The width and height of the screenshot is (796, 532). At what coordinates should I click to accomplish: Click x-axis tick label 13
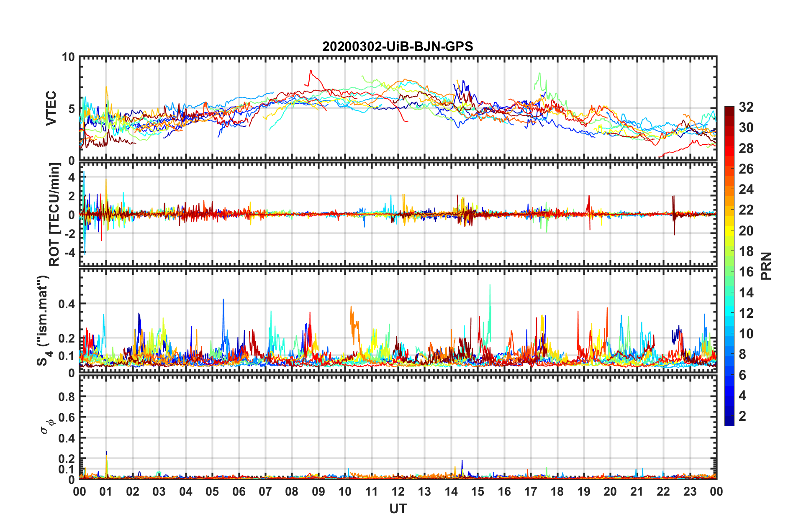(x=424, y=491)
